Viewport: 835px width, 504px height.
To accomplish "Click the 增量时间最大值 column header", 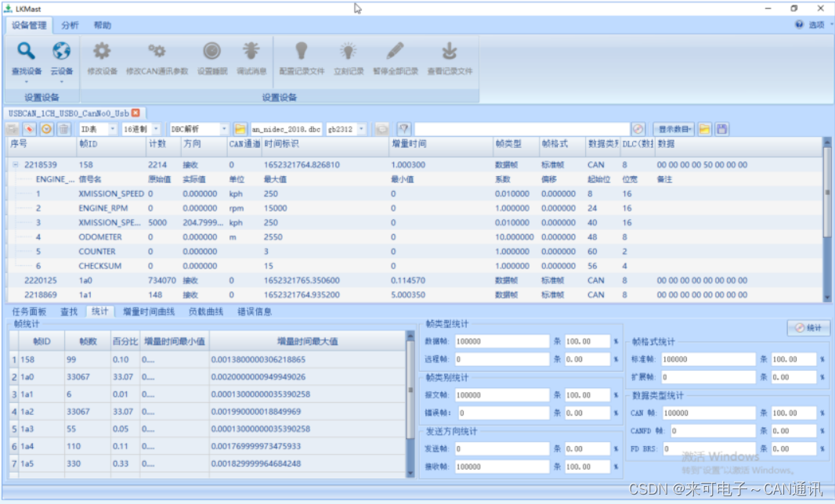I will [x=307, y=341].
